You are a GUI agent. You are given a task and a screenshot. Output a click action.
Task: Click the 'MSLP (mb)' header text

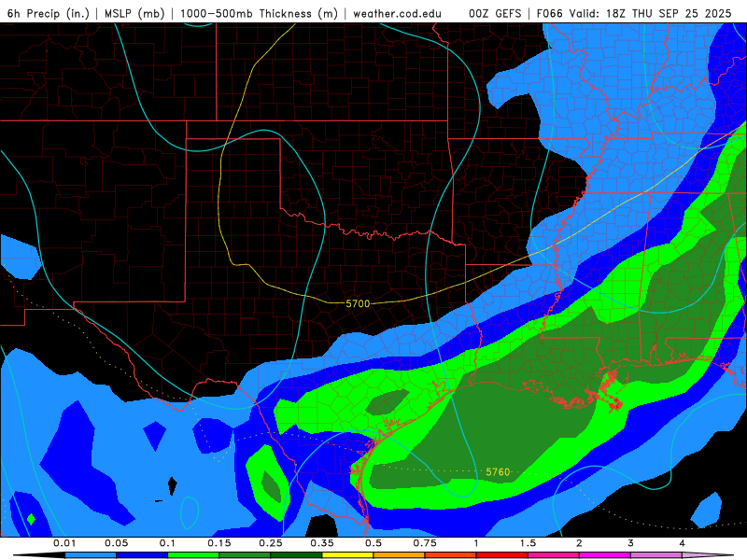(x=134, y=13)
